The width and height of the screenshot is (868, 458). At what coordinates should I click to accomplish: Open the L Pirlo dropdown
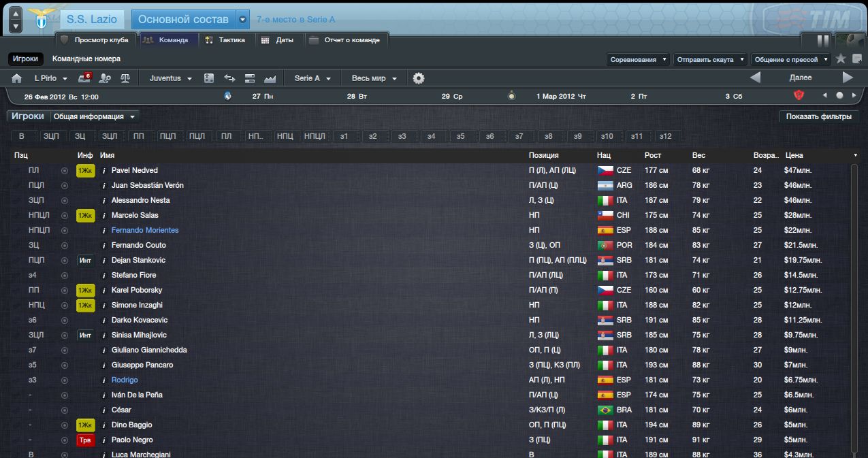click(x=50, y=78)
